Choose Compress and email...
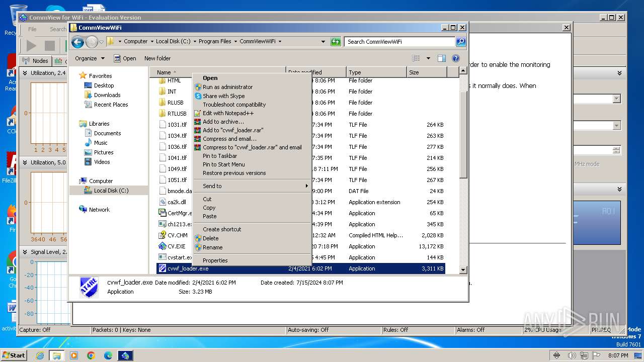Viewport: 644px width, 362px height. tap(229, 139)
